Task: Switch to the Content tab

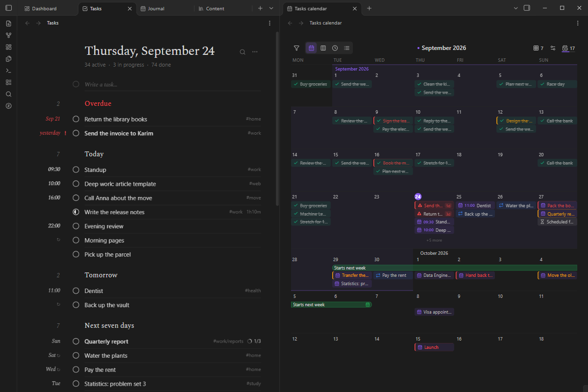Action: pyautogui.click(x=215, y=8)
